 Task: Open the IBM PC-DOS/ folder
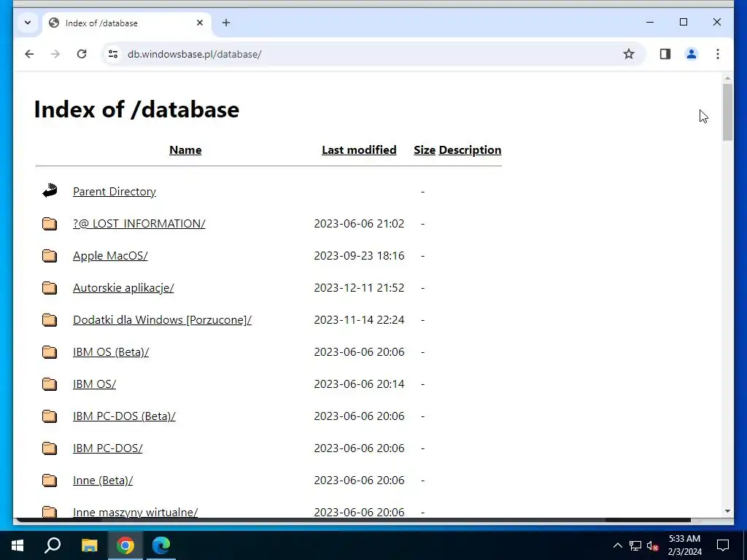pos(108,448)
